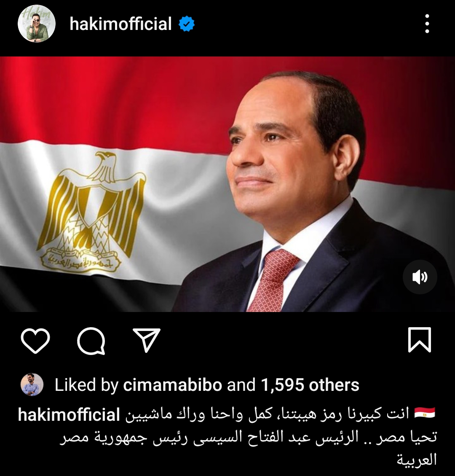The width and height of the screenshot is (455, 476).
Task: Open comments via the speech bubble icon
Action: 91,341
